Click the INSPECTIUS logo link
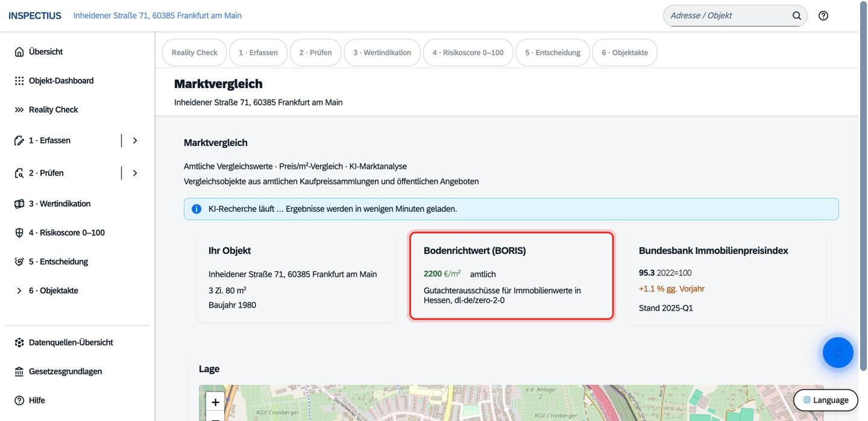The height and width of the screenshot is (421, 868). (35, 16)
